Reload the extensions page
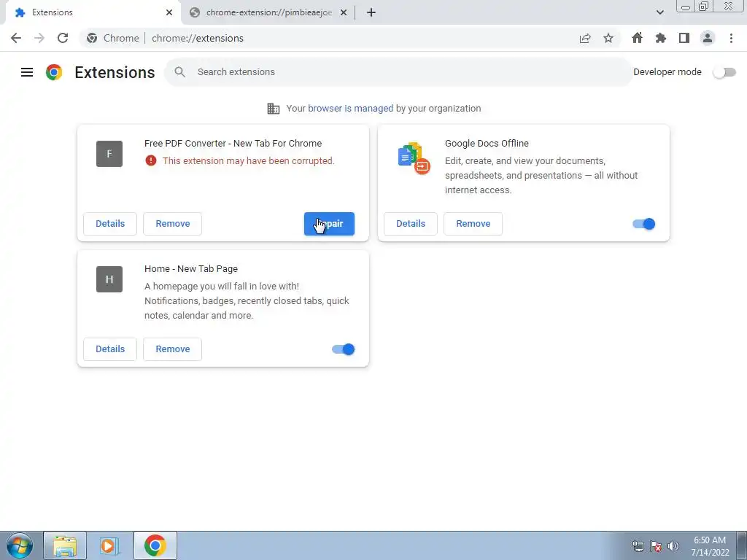This screenshot has height=560, width=747. click(63, 38)
